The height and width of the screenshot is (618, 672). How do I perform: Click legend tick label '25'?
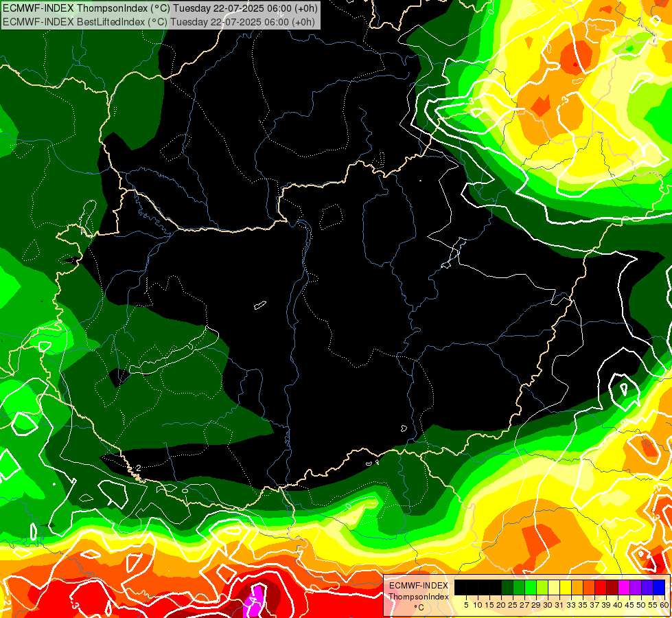tap(513, 605)
